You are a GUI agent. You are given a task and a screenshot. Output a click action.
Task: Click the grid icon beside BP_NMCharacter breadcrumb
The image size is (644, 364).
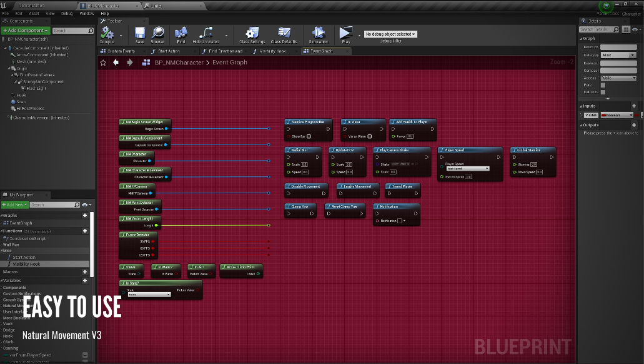click(x=146, y=63)
